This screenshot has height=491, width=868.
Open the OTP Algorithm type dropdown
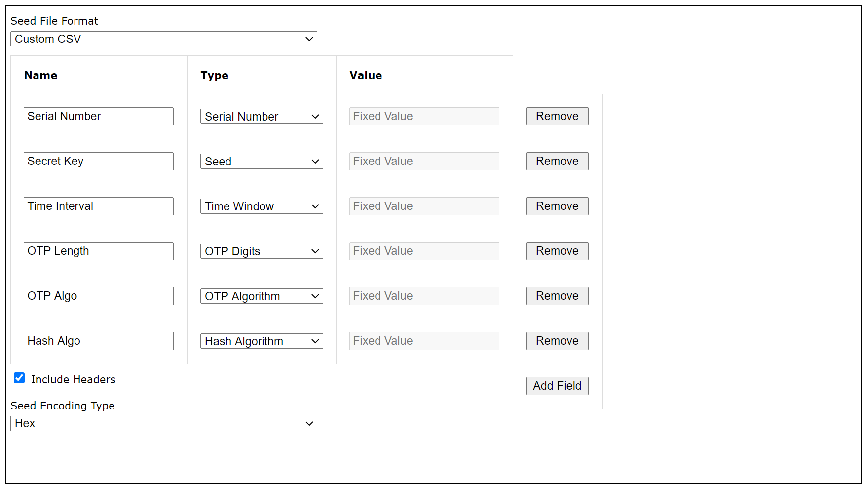[x=262, y=296]
